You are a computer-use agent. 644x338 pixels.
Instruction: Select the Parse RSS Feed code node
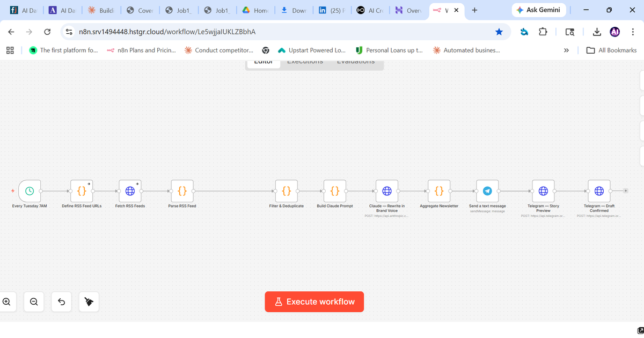[x=182, y=190]
